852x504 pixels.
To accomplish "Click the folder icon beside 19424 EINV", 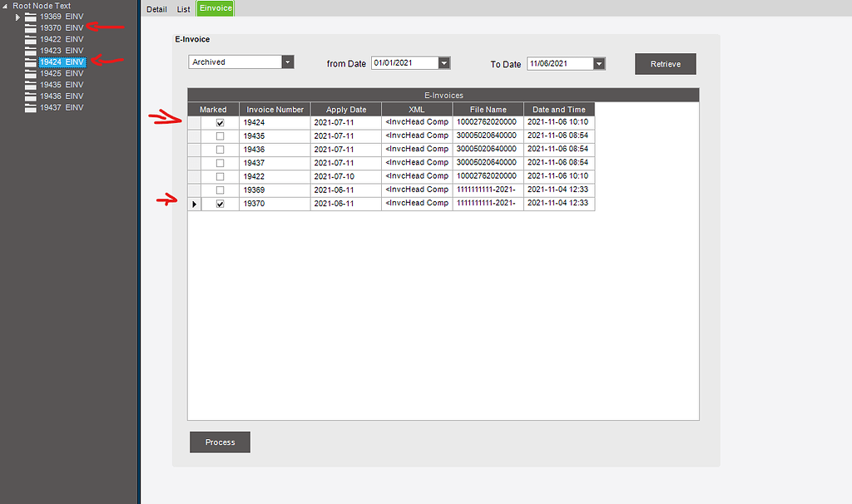I will pos(31,62).
